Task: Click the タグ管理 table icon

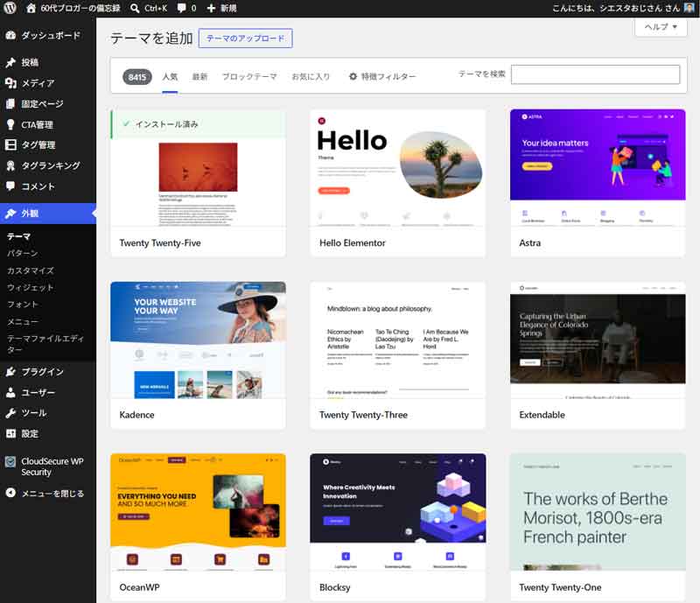Action: [10, 144]
